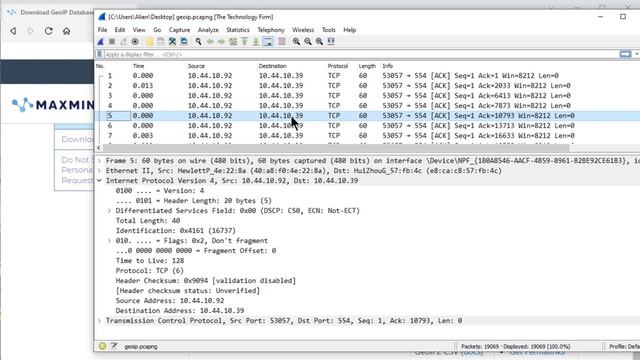Focus the Apply a display filter field

(361, 54)
